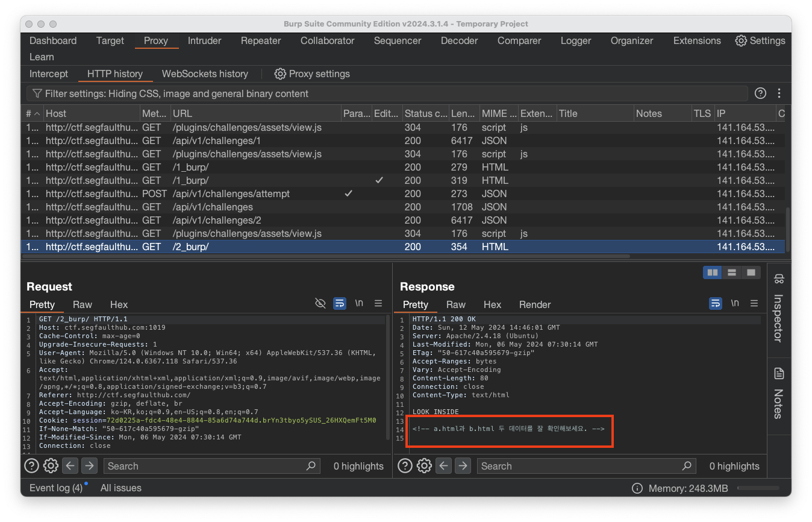The height and width of the screenshot is (522, 812).
Task: Open the Decoder tab
Action: tap(460, 41)
